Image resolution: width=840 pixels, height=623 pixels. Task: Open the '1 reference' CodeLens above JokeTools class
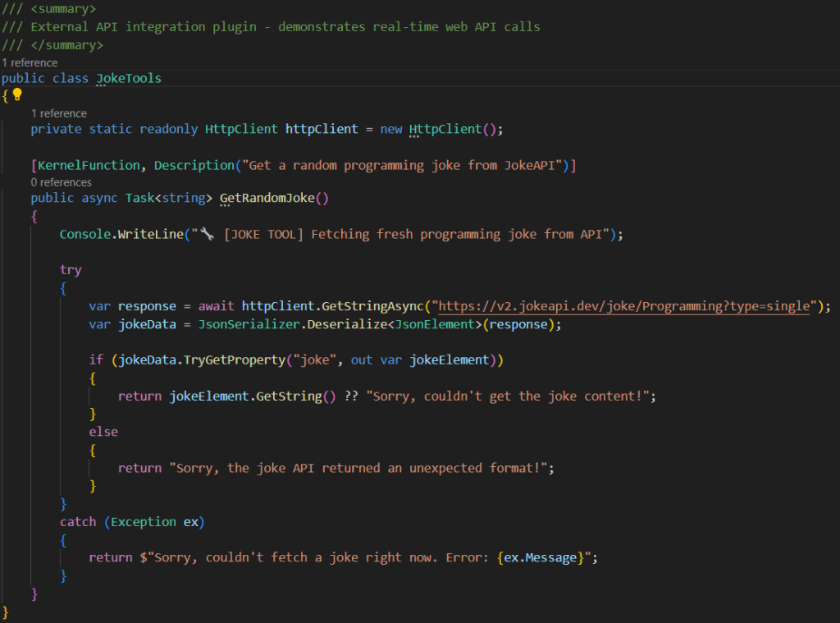[x=30, y=62]
